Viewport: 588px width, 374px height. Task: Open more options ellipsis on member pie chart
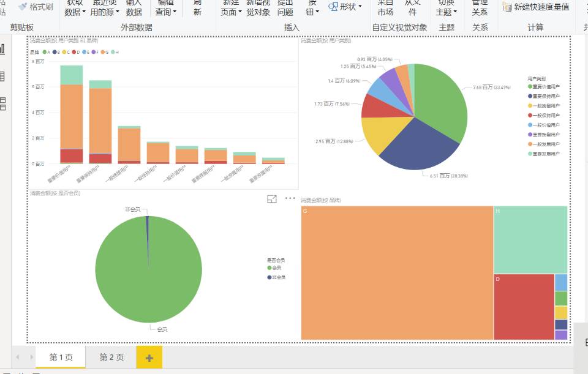[x=290, y=198]
